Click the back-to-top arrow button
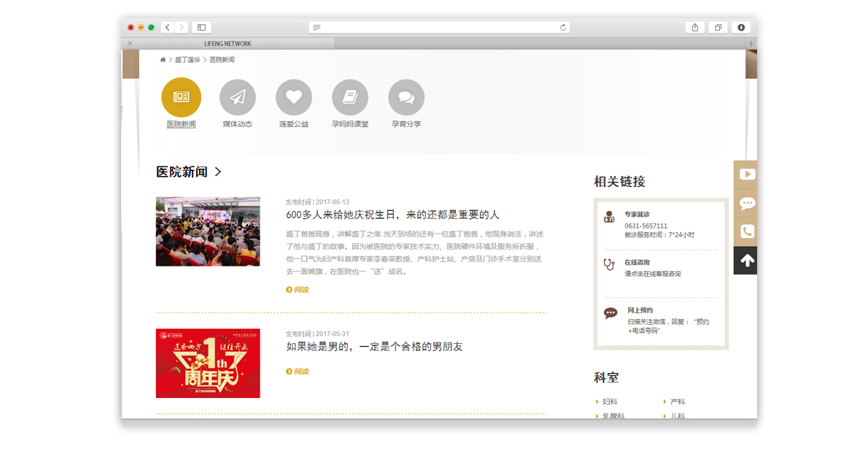This screenshot has width=868, height=449. [747, 261]
